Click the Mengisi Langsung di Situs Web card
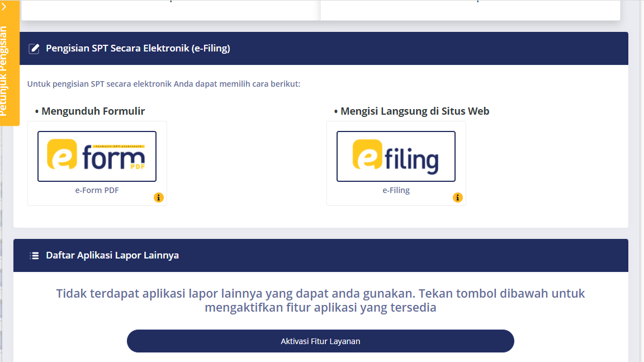The image size is (644, 362). pyautogui.click(x=396, y=163)
